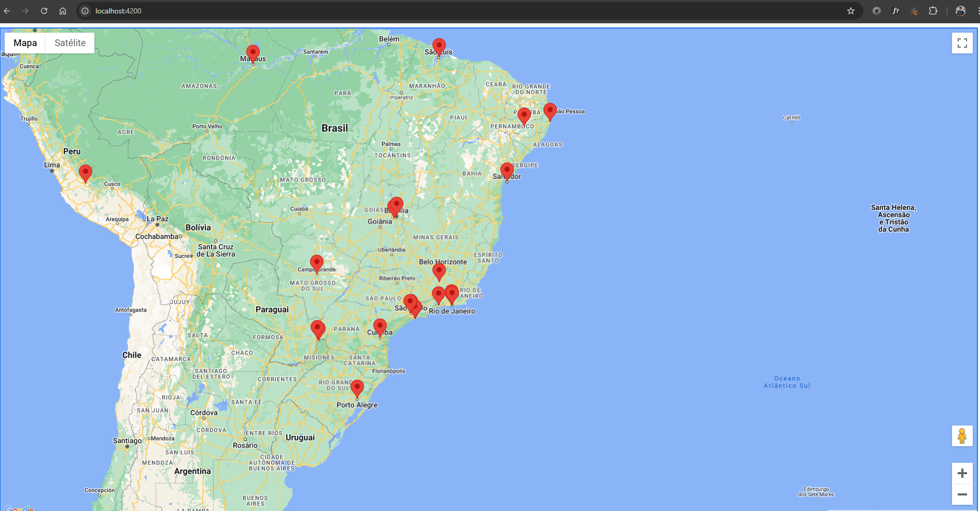The width and height of the screenshot is (980, 511).
Task: Click the marker over Salvador
Action: tap(507, 172)
